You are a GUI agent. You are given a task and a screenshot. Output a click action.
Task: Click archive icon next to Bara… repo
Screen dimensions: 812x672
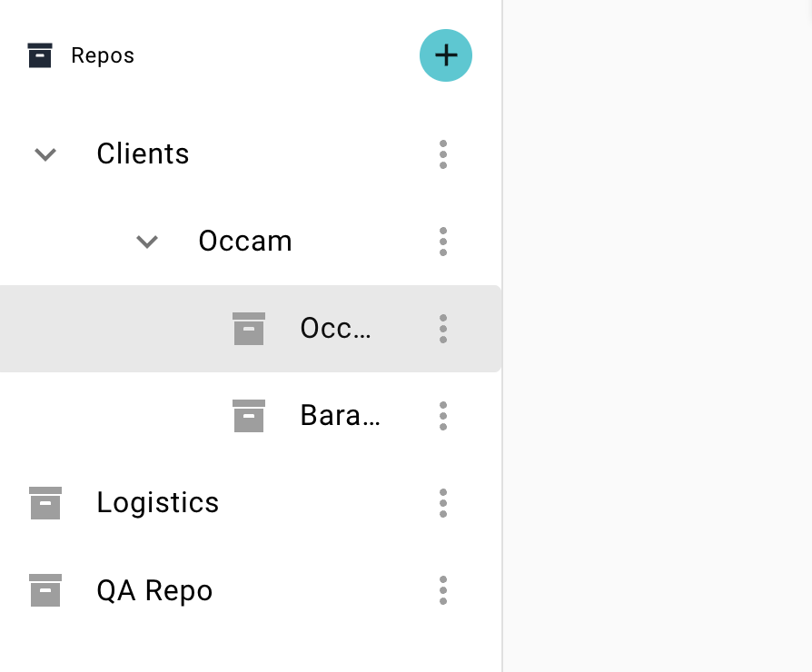(249, 416)
